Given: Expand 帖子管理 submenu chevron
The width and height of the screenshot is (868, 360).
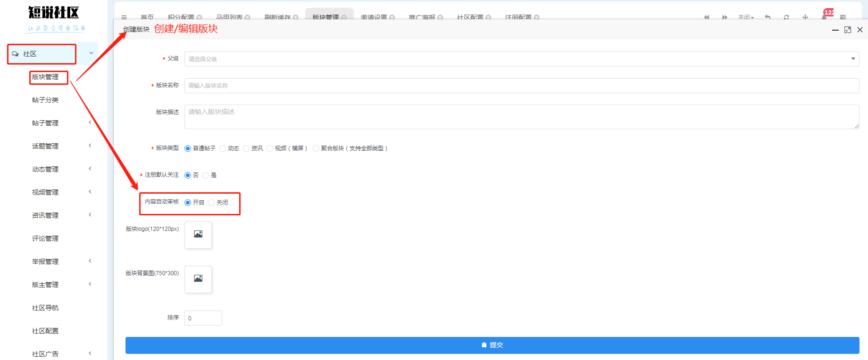Looking at the screenshot, I should (90, 123).
